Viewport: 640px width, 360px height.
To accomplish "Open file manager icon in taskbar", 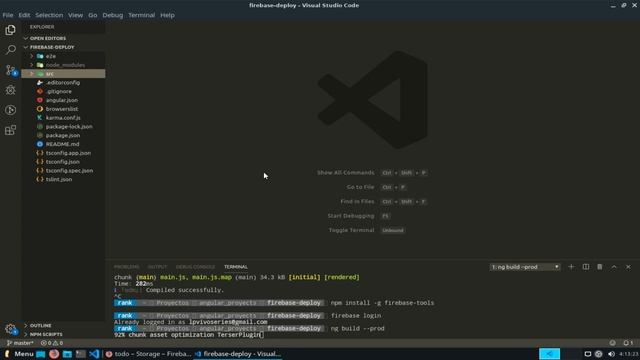I will pos(67,354).
